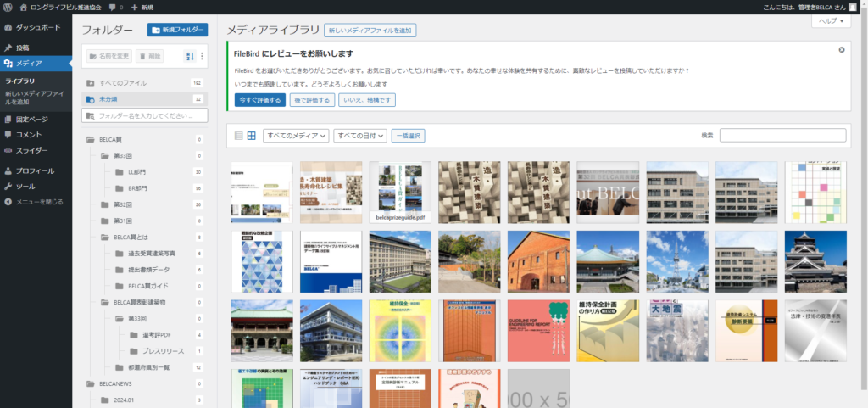Create a folder with 新規フォルダー

[x=178, y=30]
